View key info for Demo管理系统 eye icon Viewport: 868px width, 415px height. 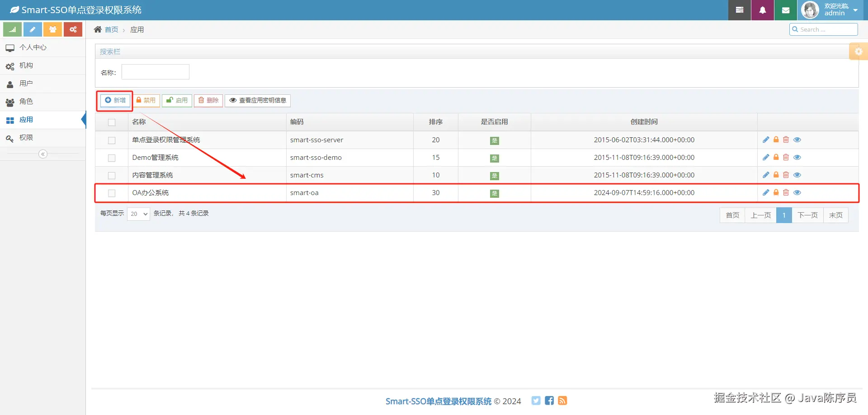(797, 157)
